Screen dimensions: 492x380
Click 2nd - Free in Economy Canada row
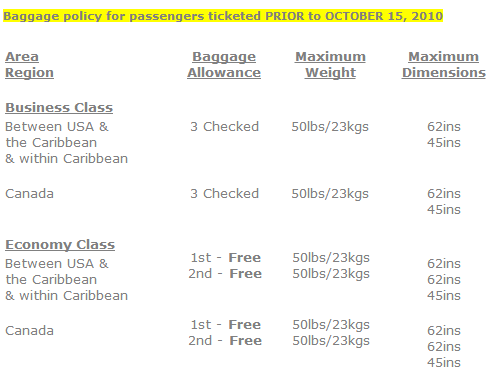(x=225, y=341)
